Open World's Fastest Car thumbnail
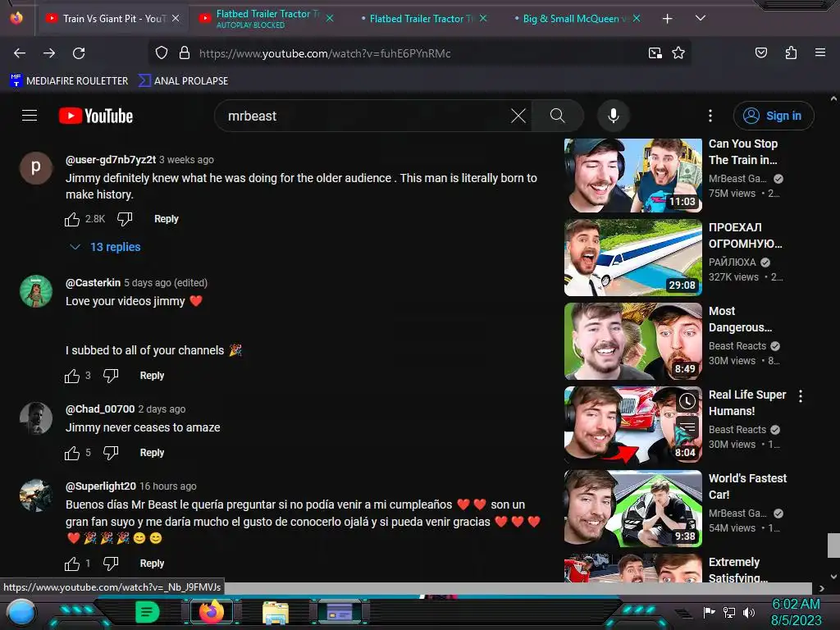Screen dimensions: 840x630 (x=633, y=509)
